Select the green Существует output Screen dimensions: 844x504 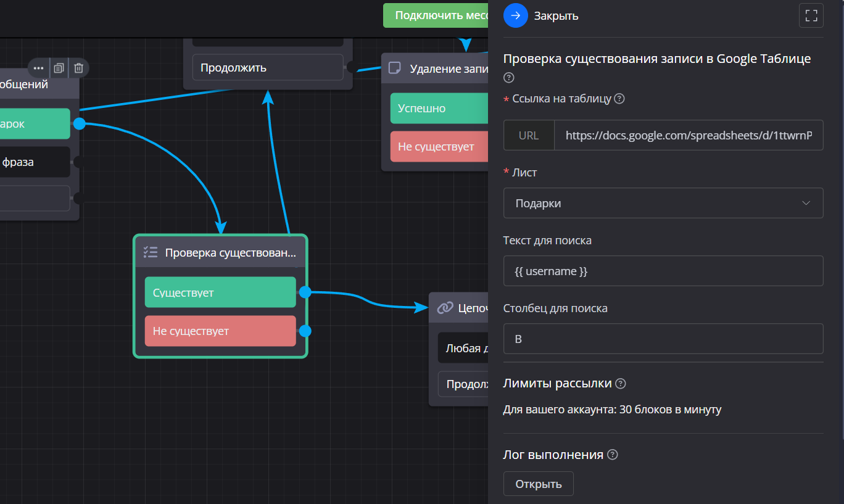pos(220,292)
